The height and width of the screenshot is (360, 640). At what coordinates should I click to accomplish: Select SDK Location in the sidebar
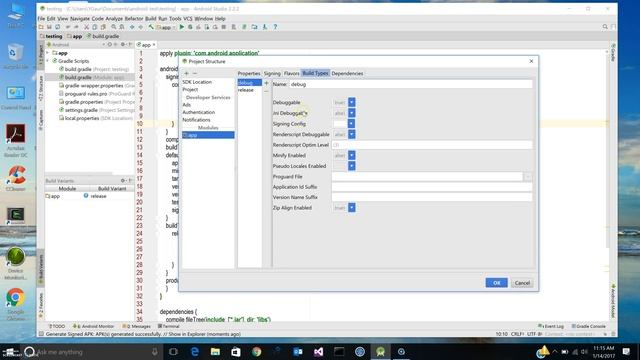pyautogui.click(x=197, y=82)
